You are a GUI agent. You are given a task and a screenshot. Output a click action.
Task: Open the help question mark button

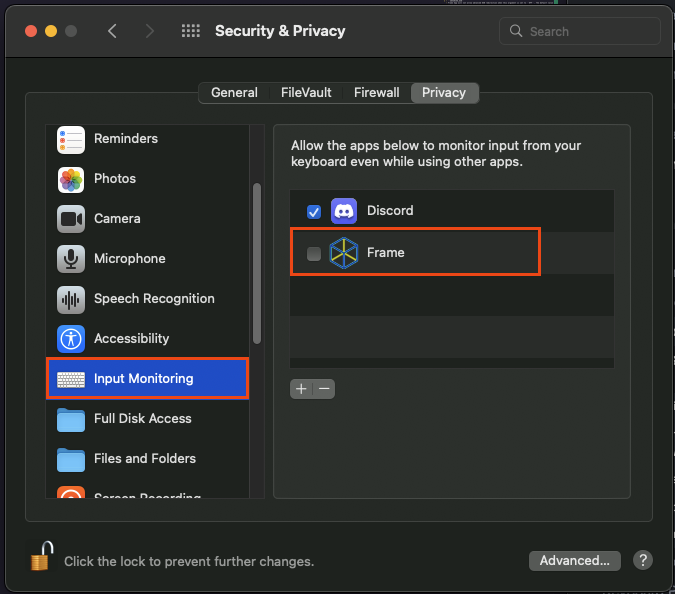pos(643,561)
